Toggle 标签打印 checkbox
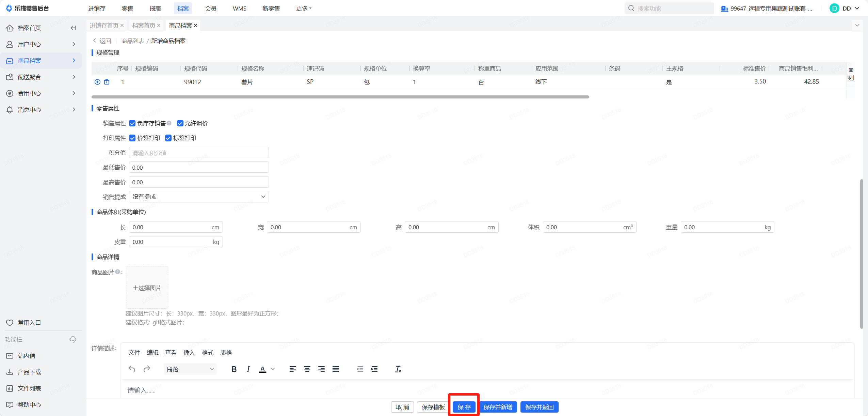Image resolution: width=868 pixels, height=416 pixels. point(168,138)
